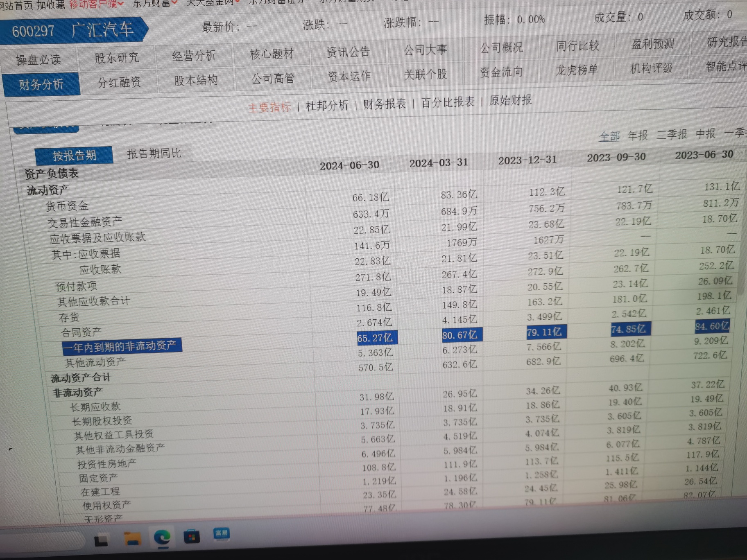
Task: Select the 按报告期 view button
Action: [x=74, y=156]
